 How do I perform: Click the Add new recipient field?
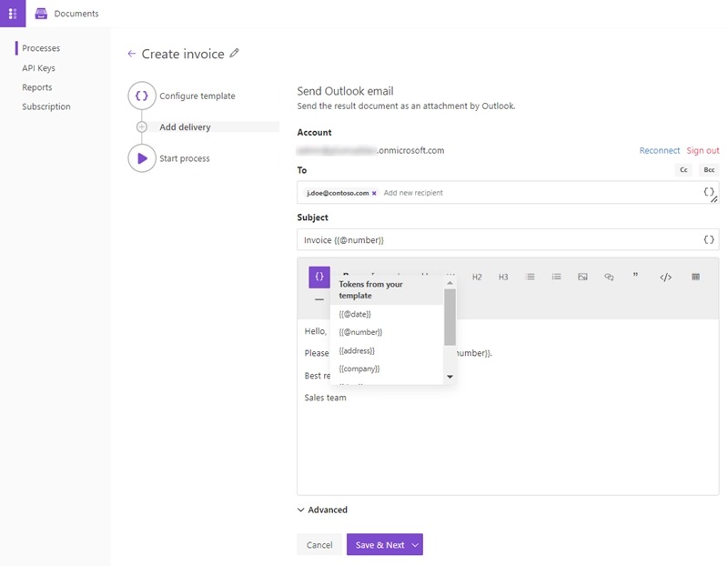point(413,193)
